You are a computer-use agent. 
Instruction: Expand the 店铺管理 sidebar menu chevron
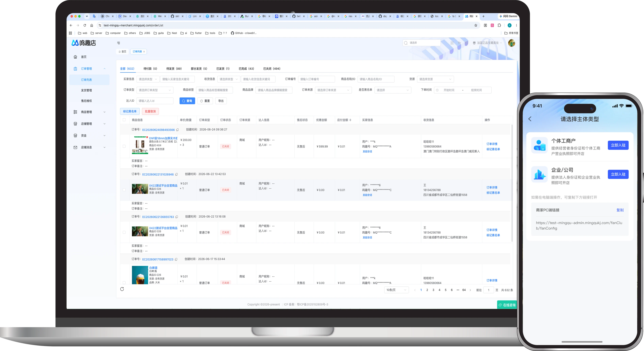[104, 124]
